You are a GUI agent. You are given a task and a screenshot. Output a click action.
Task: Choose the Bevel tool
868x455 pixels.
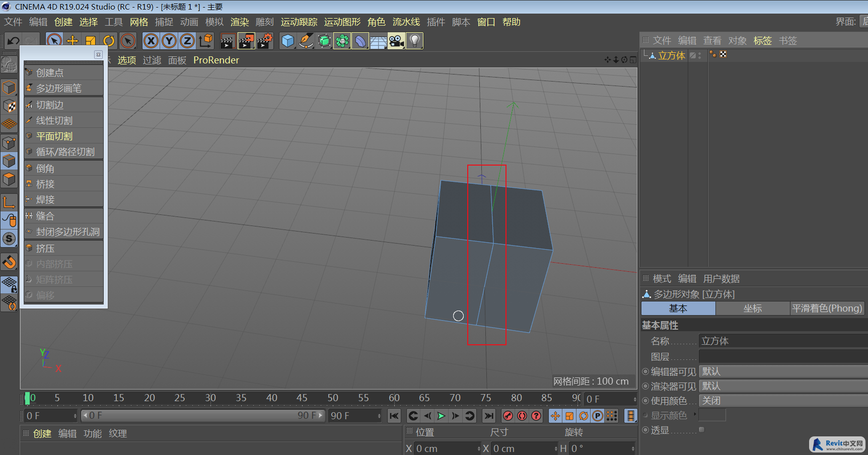coord(63,168)
